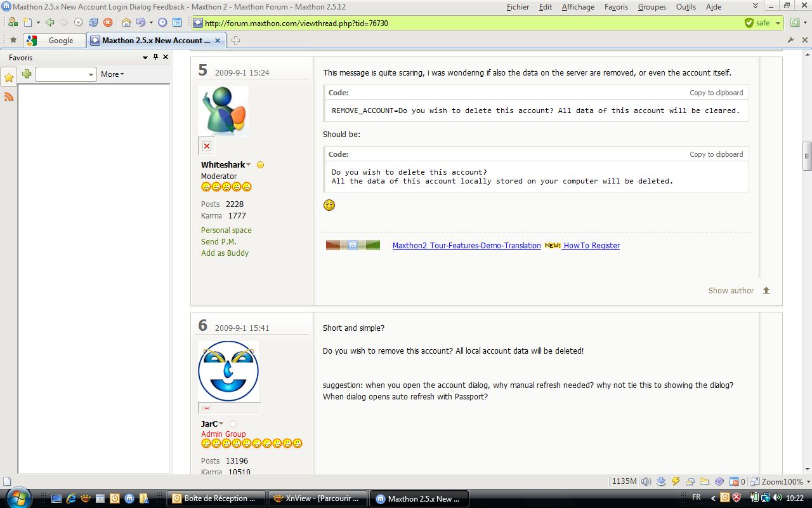
Task: Click the ad blocker counter status bar icon
Action: click(737, 481)
